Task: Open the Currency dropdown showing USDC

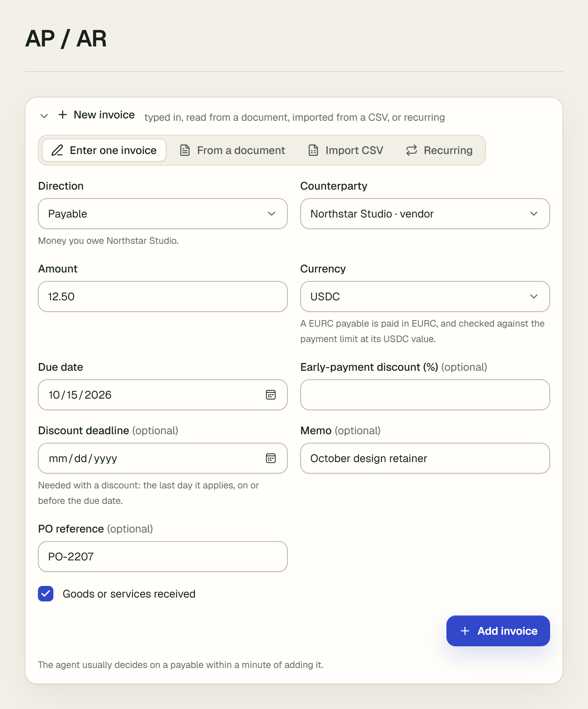Action: click(425, 296)
